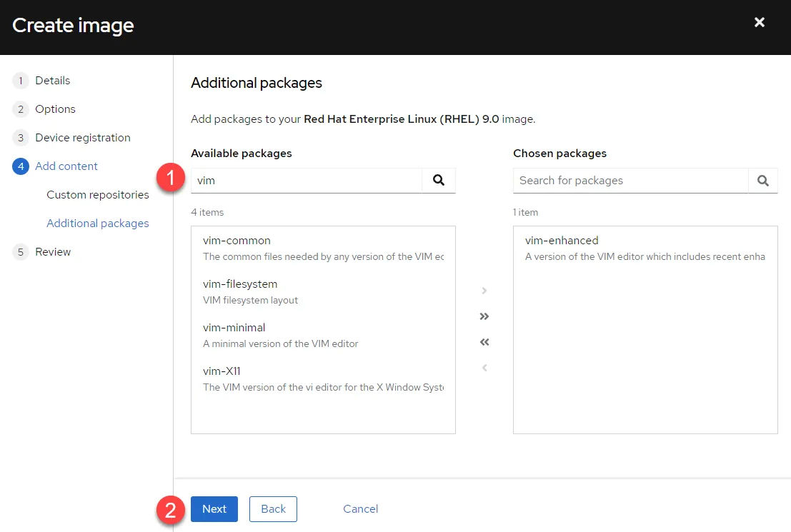The height and width of the screenshot is (532, 791).
Task: Focus the Chosen packages search field
Action: (630, 181)
